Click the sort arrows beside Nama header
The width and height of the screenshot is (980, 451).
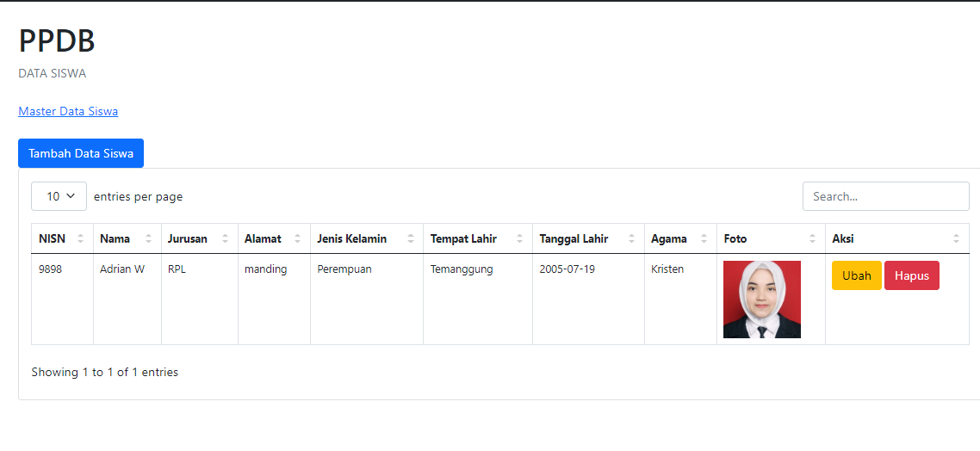149,239
